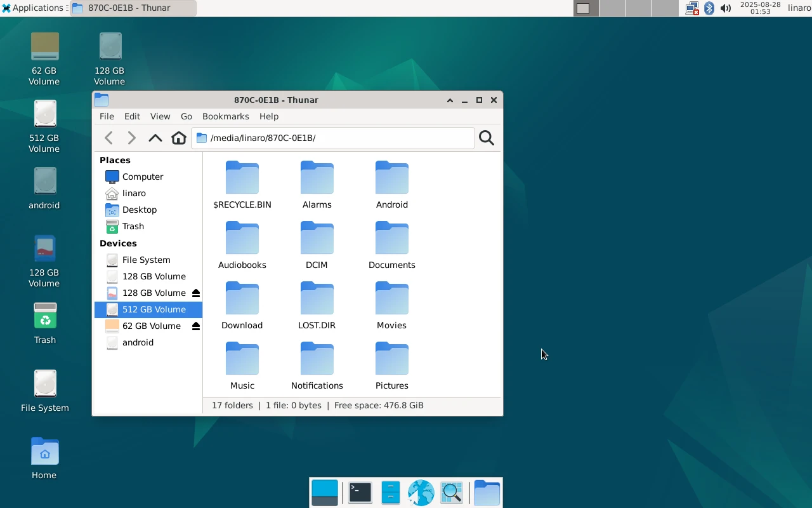Screen dimensions: 812x508
Task: Open the linaro user menu in panel
Action: click(x=799, y=8)
